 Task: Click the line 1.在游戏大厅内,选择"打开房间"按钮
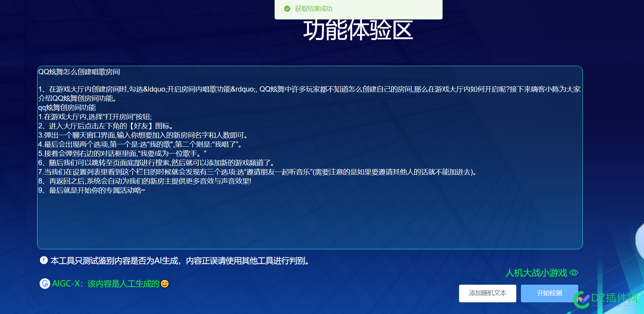click(95, 117)
